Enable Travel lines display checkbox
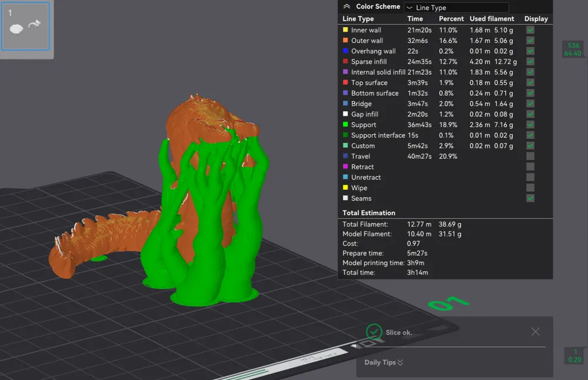Viewport: 588px width, 380px height. 530,156
